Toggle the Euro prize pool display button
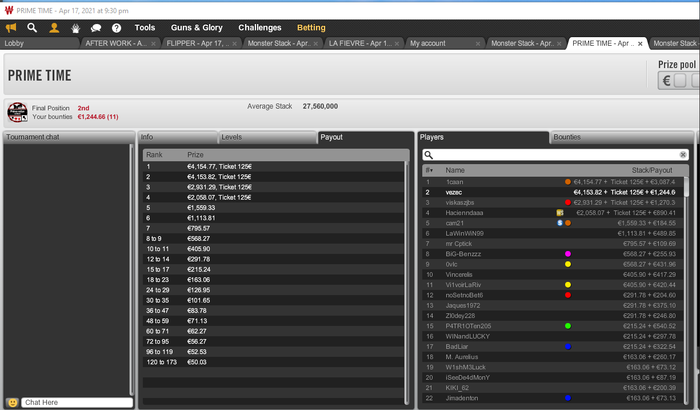700x410 pixels. [667, 81]
